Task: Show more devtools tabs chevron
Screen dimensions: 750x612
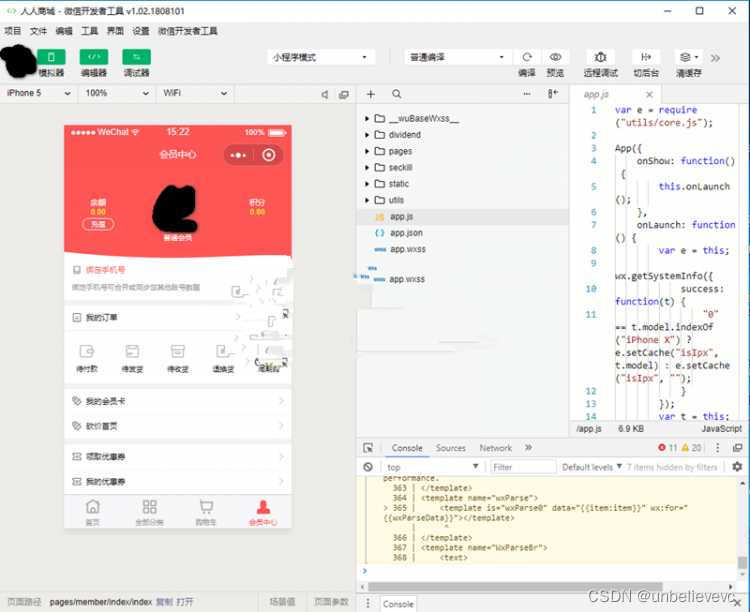Action: pos(528,448)
